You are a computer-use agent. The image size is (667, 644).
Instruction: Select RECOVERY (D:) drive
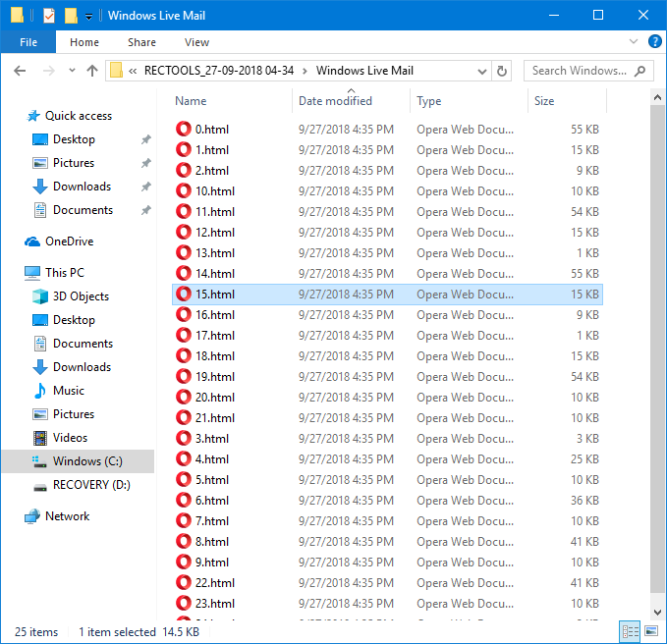coord(91,485)
